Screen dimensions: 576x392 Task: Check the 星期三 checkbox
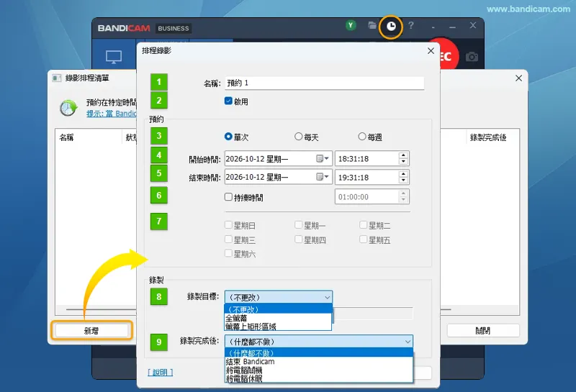pos(228,240)
